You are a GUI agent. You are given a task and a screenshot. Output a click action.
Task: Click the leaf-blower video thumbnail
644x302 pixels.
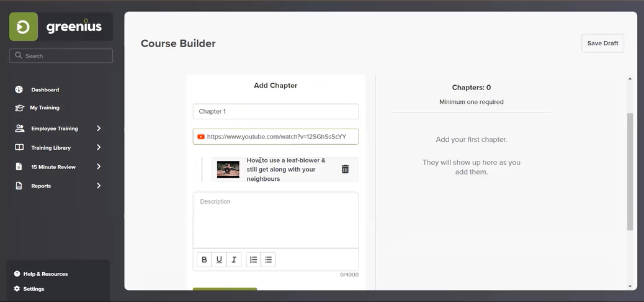228,170
